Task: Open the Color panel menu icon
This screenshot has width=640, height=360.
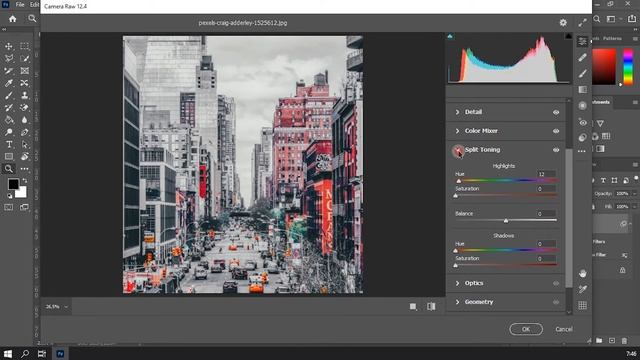Action: click(x=635, y=38)
